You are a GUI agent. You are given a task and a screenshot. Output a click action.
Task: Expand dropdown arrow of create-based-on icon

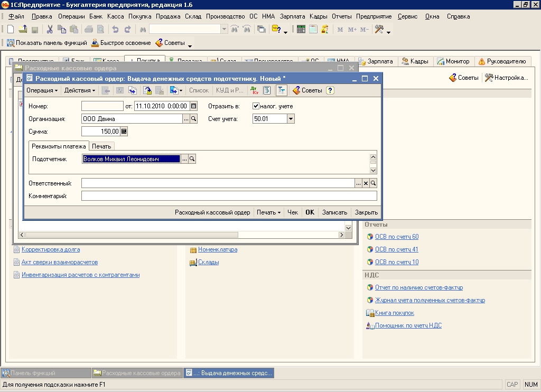click(181, 91)
